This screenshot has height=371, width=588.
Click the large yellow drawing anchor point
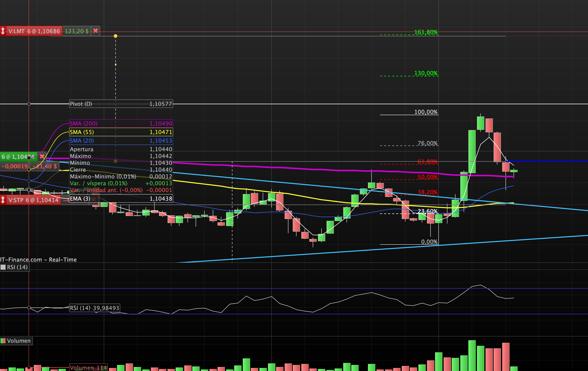click(116, 36)
